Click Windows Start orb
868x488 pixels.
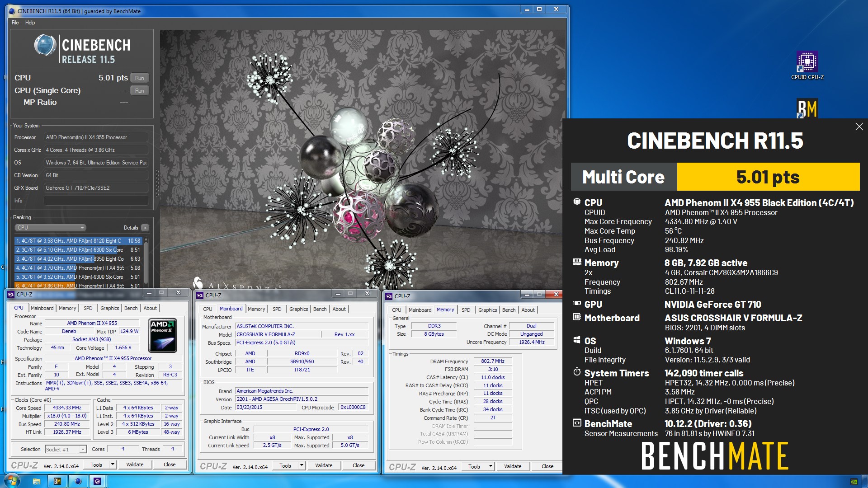11,481
